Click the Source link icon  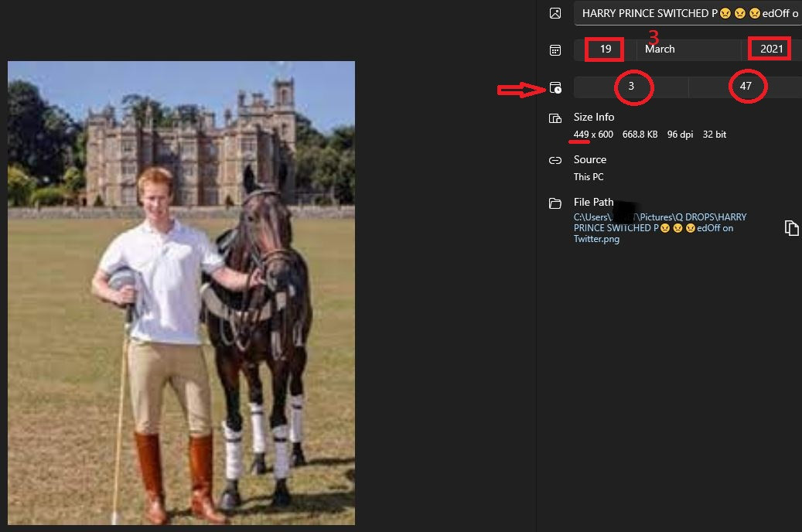coord(555,161)
